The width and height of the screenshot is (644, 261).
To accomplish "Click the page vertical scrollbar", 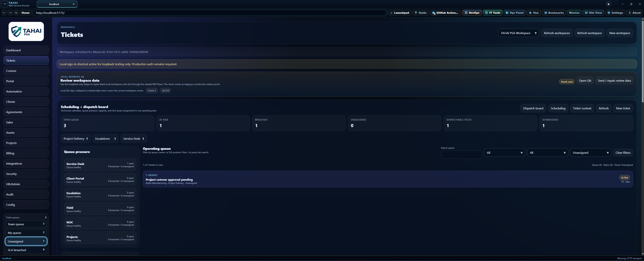I will tap(643, 61).
